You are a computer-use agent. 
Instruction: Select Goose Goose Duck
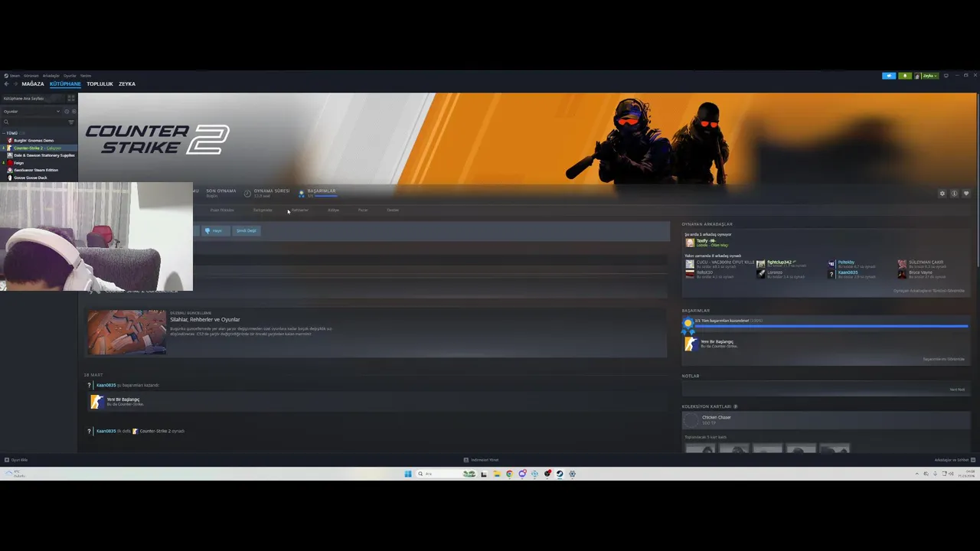(30, 178)
